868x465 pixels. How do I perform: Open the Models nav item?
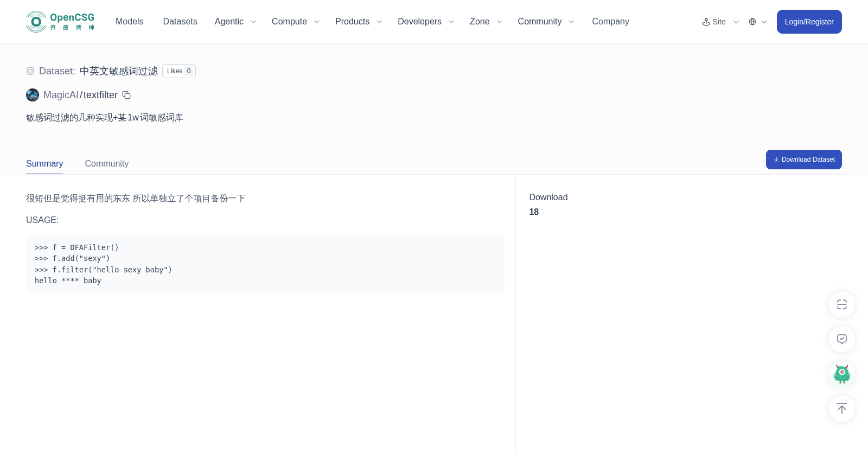[129, 22]
